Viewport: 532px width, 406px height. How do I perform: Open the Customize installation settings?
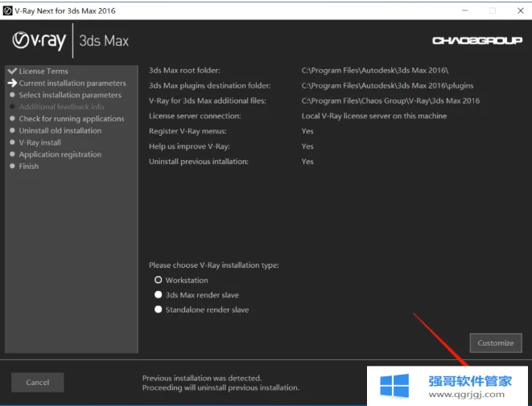point(496,343)
